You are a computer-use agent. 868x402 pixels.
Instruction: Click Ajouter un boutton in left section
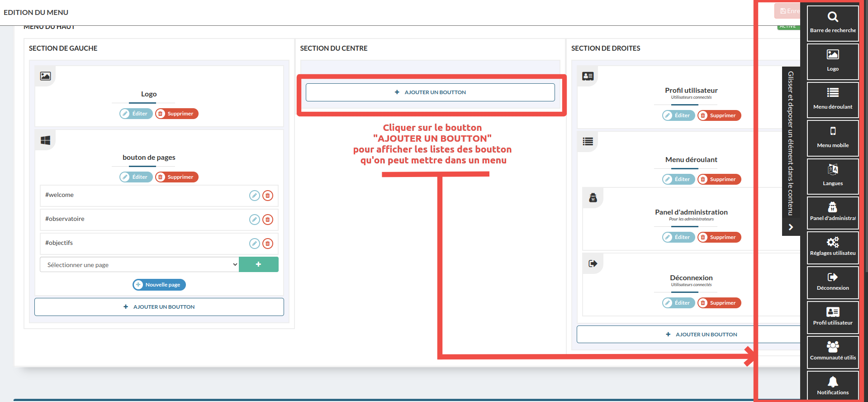159,307
